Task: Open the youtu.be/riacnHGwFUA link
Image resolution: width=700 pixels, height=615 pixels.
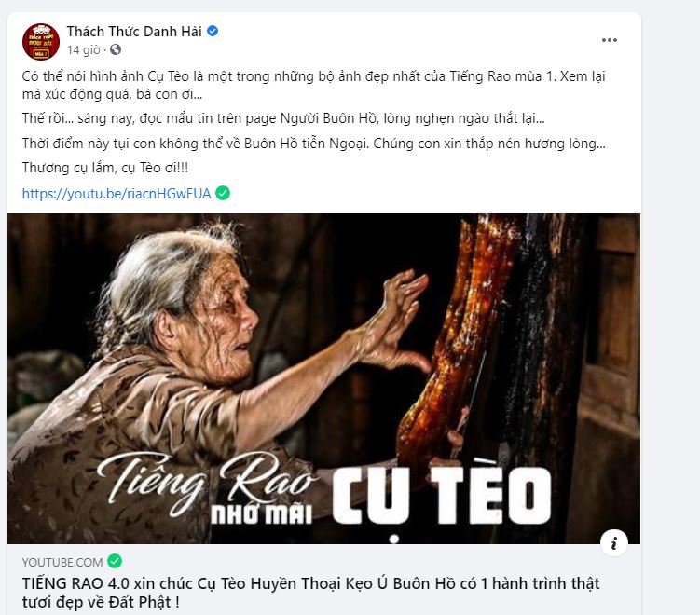Action: [x=117, y=193]
